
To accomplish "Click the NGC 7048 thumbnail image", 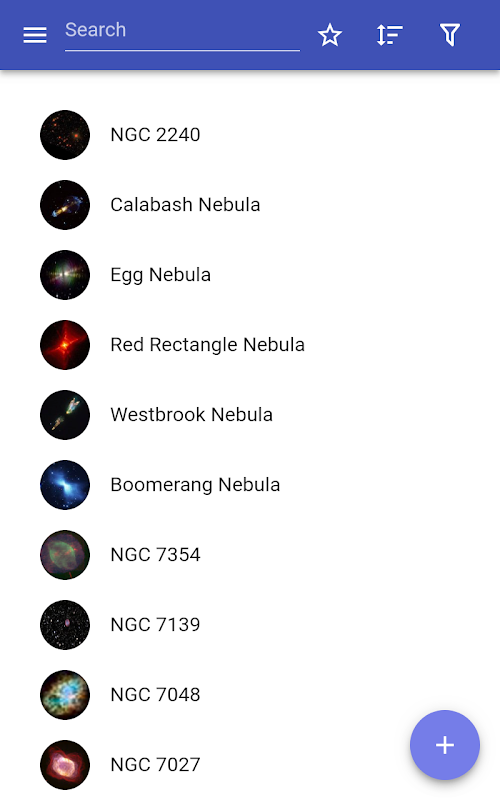I will pyautogui.click(x=65, y=695).
